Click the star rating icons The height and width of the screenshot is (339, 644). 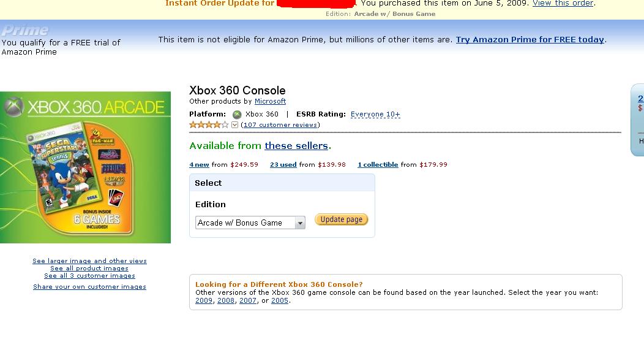[209, 124]
